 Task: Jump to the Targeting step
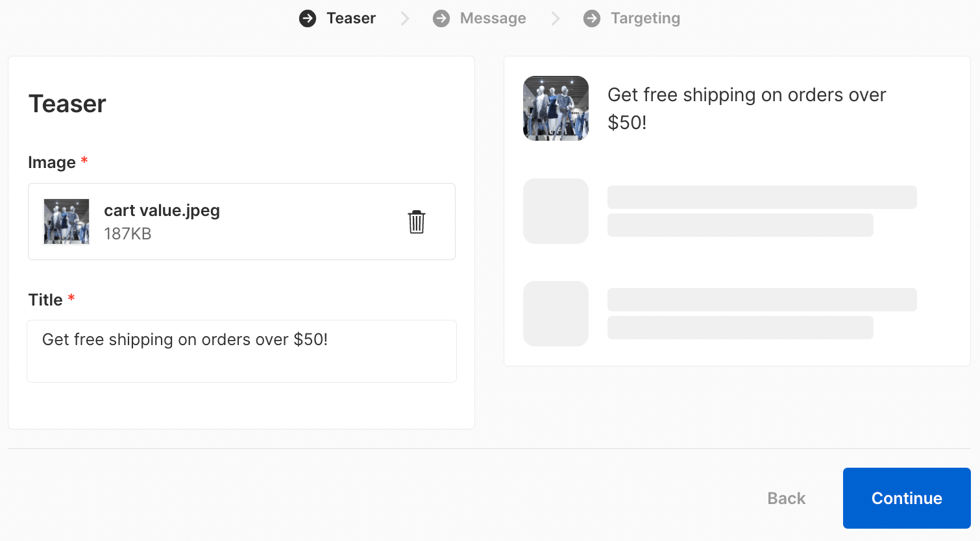(645, 18)
